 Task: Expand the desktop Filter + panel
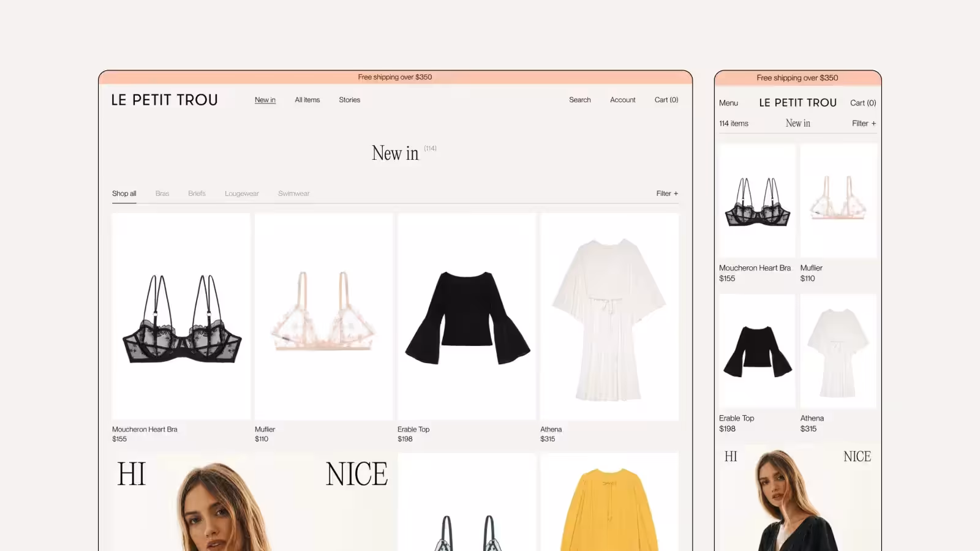[x=667, y=193]
